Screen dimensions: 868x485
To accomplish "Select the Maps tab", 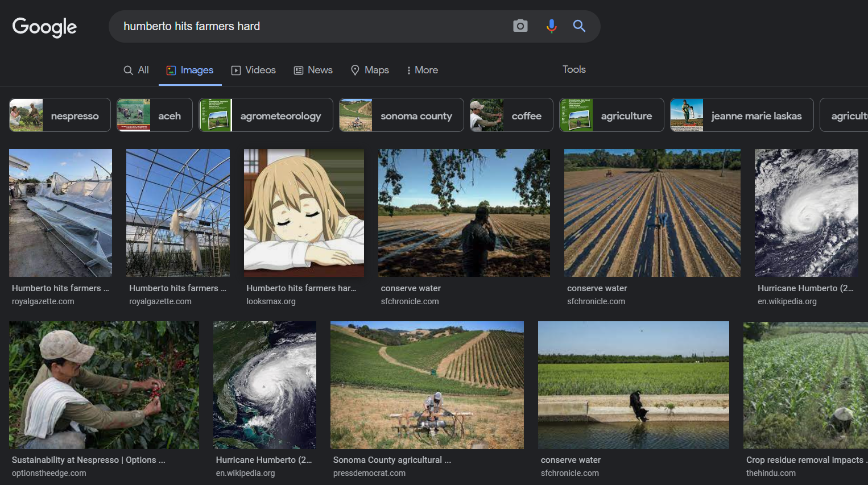I will coord(370,70).
